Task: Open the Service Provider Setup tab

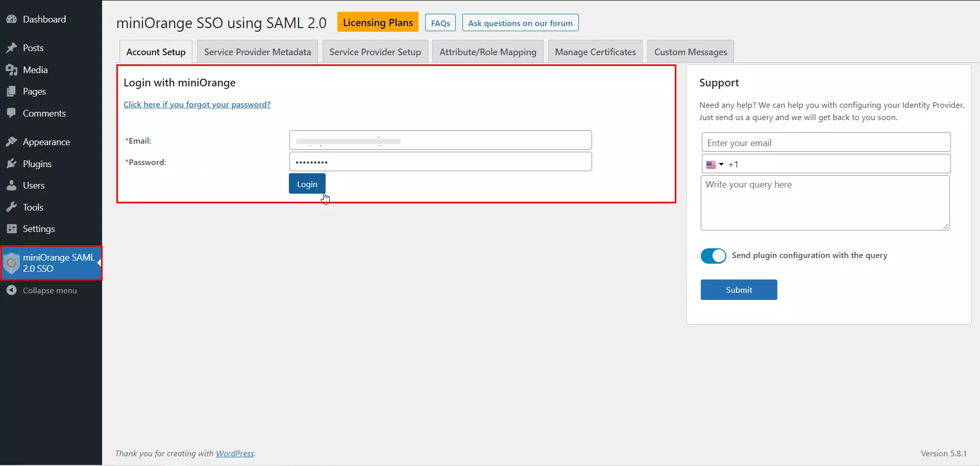Action: pyautogui.click(x=375, y=52)
